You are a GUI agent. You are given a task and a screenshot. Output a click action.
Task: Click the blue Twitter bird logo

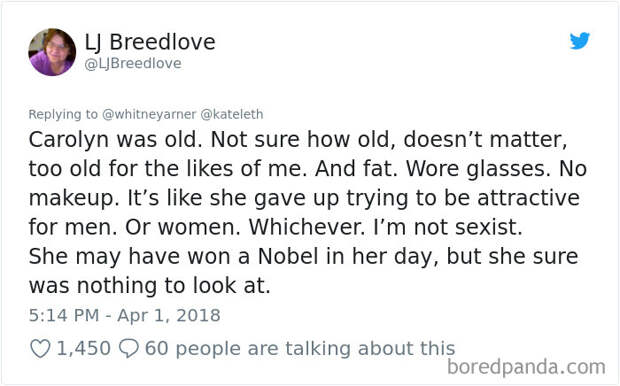click(x=580, y=41)
